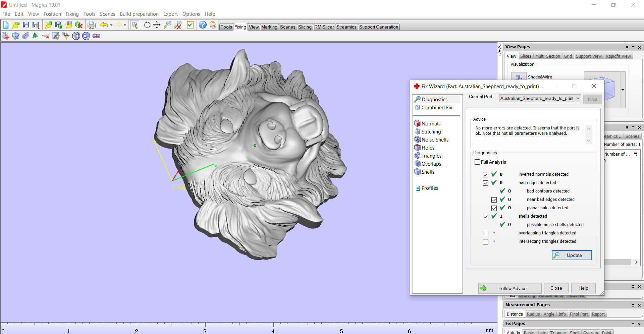Viewport: 644px width, 334px height.
Task: Click the Unload Part icon with red X
Action: (79, 25)
